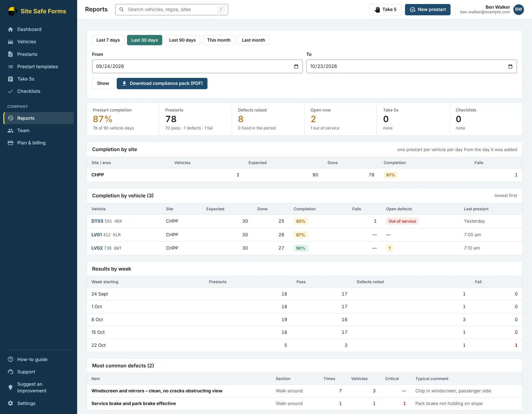This screenshot has width=532, height=414.
Task: Click the Vehicles car icon
Action: [x=11, y=42]
